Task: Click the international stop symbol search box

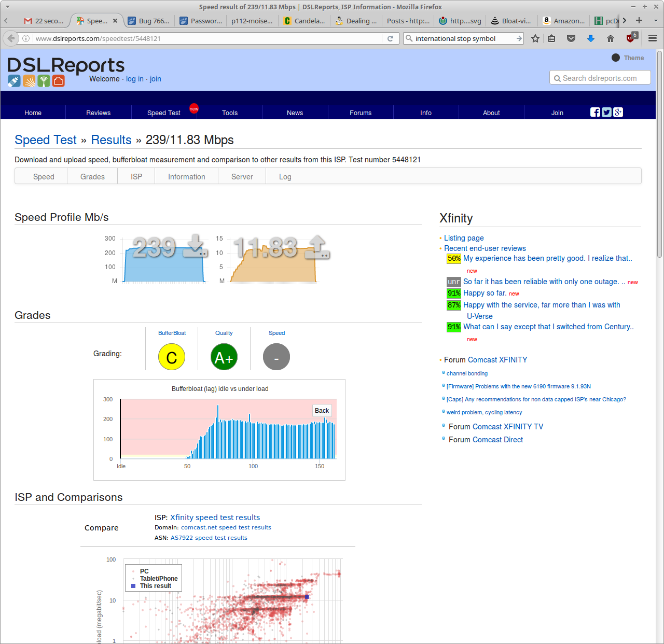Action: [x=463, y=38]
